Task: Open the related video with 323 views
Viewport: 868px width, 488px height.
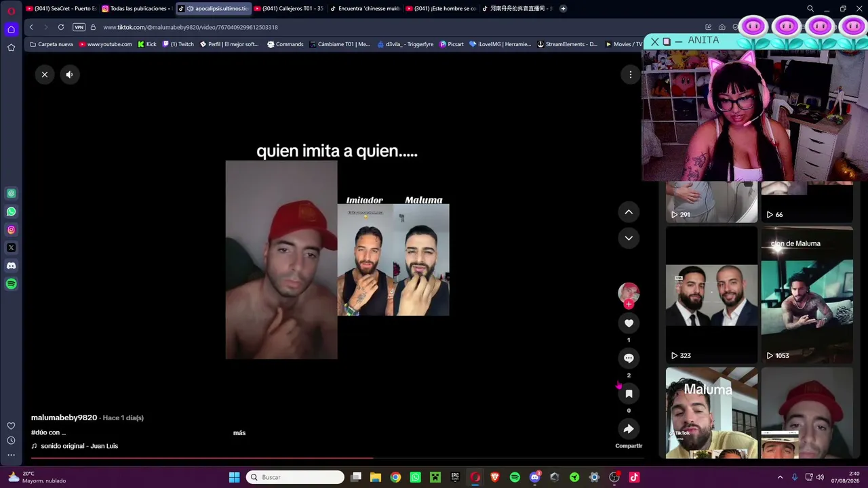Action: [x=711, y=295]
